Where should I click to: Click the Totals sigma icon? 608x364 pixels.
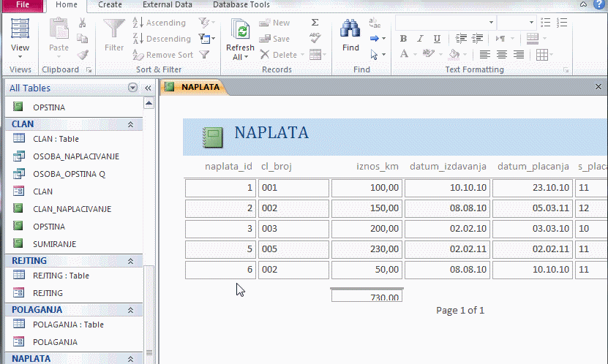click(x=315, y=23)
